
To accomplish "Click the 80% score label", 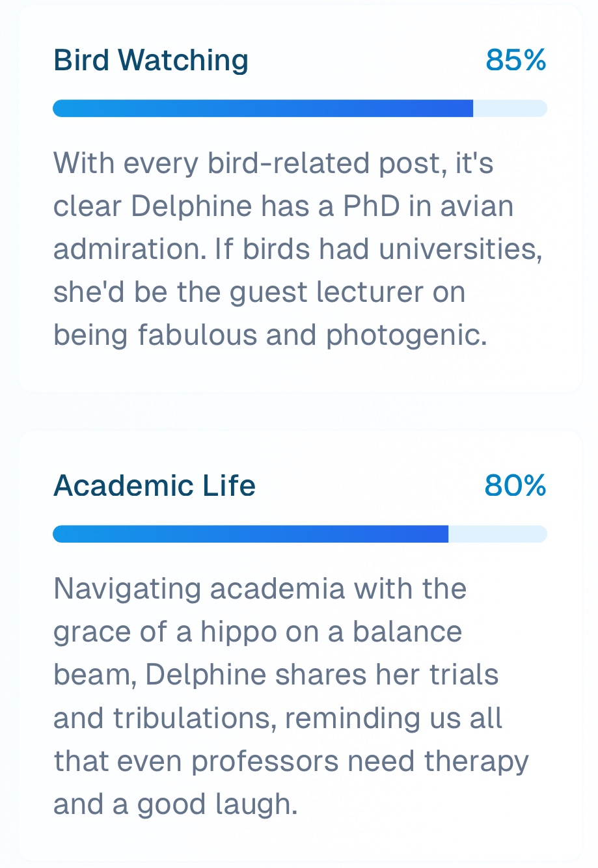I will [x=515, y=486].
